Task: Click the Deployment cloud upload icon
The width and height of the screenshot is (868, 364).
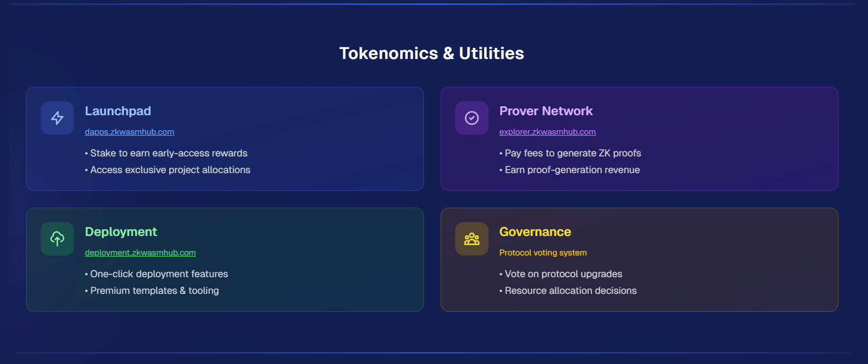Action: pyautogui.click(x=57, y=239)
